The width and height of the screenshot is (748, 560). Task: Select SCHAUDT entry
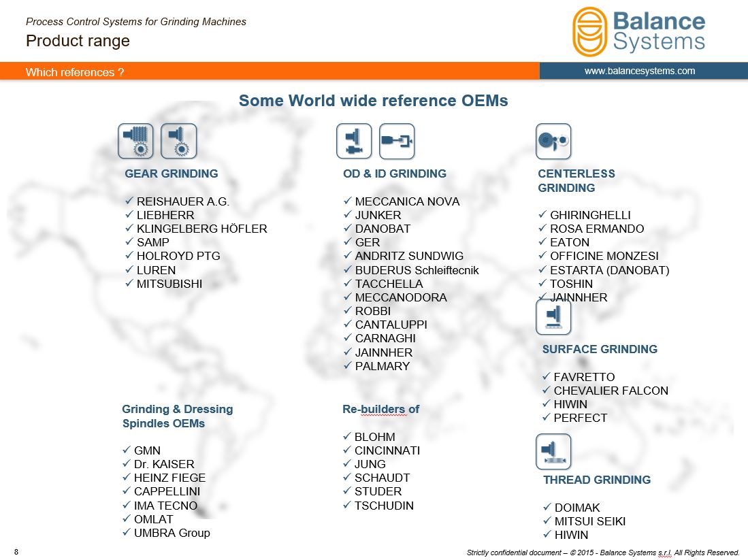coord(382,478)
